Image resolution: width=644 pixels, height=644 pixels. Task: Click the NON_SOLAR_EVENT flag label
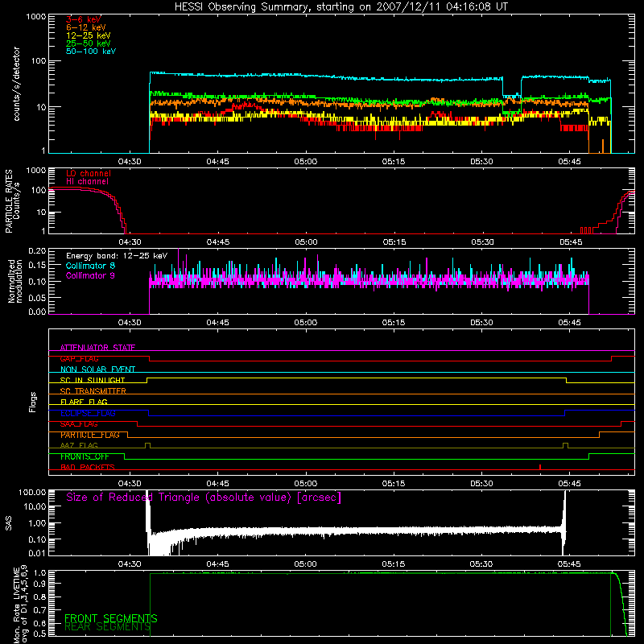[x=97, y=369]
